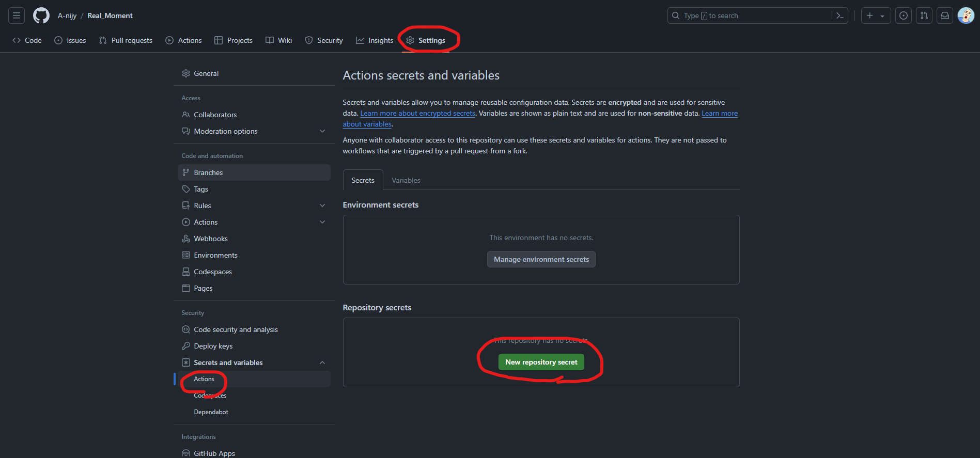
Task: Click New repository secret button
Action: click(541, 362)
